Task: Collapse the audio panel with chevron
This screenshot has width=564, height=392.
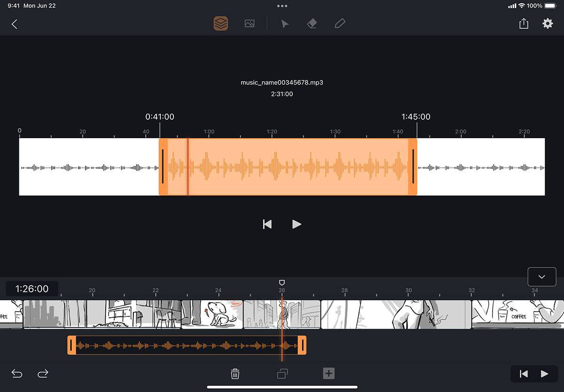Action: [x=541, y=277]
